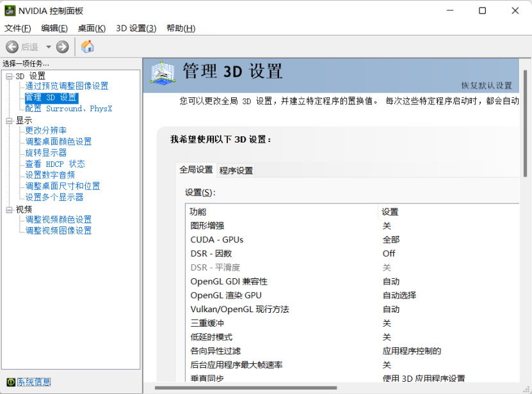The width and height of the screenshot is (532, 394).
Task: Select 配置 Surround、PhysX item
Action: tap(69, 109)
